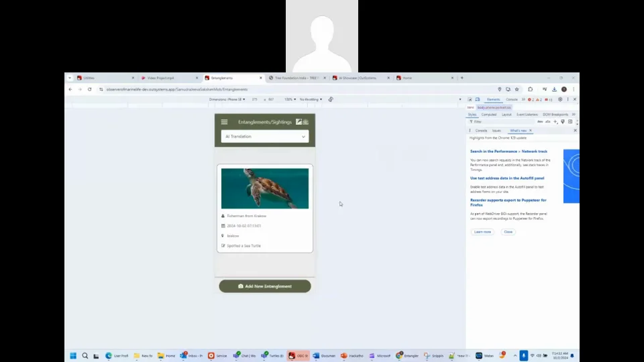Bookmark the page with the star icon
The image size is (644, 362).
(517, 89)
